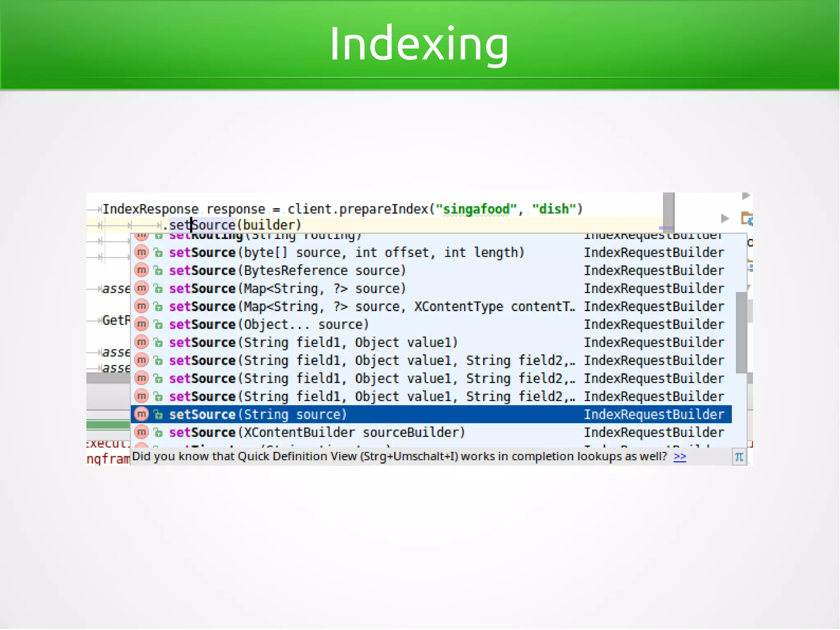Select setSource(Map<String, ?> source, XContentType) entry
This screenshot has width=840, height=630.
coord(431,307)
